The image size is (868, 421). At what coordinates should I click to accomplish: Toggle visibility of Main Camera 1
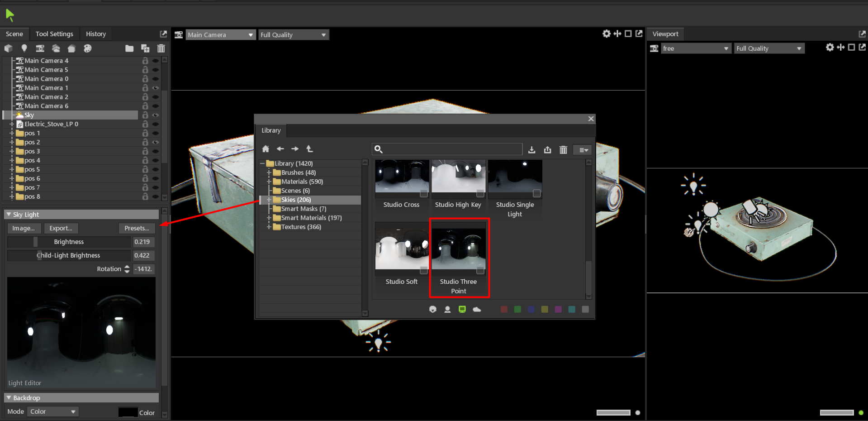click(156, 88)
